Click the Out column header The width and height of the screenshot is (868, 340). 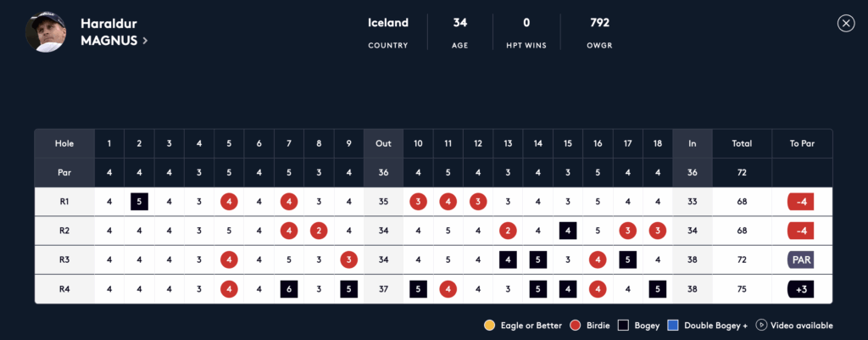coord(383,143)
